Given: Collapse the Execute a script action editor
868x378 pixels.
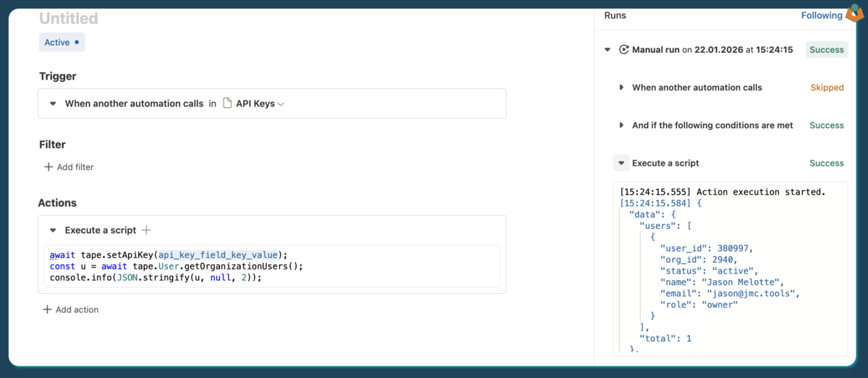Looking at the screenshot, I should (53, 230).
